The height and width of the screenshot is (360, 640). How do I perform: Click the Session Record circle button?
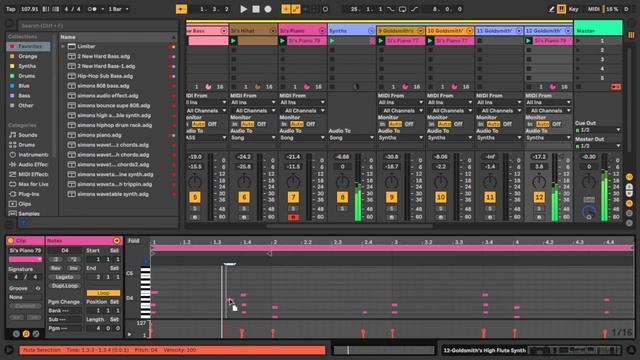pos(325,9)
